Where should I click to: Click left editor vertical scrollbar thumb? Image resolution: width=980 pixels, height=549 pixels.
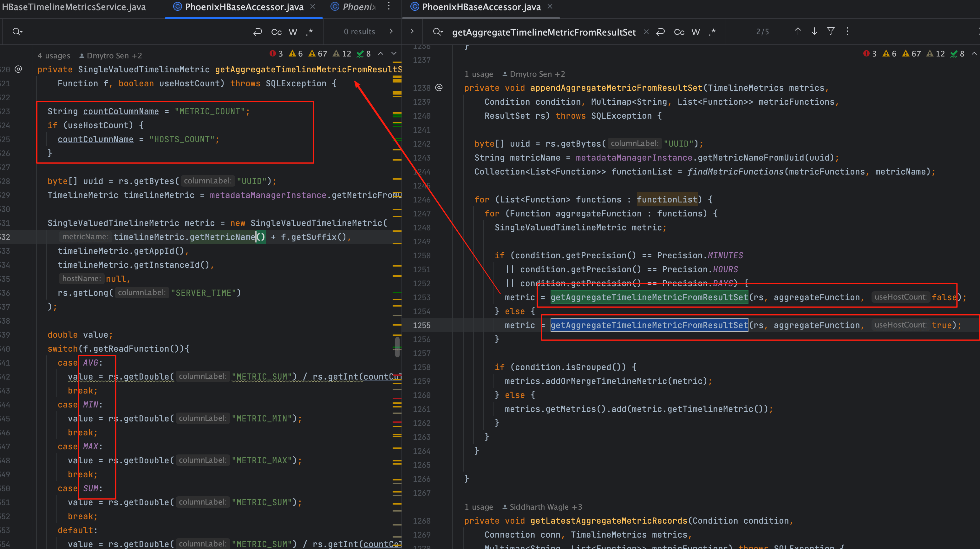[397, 347]
